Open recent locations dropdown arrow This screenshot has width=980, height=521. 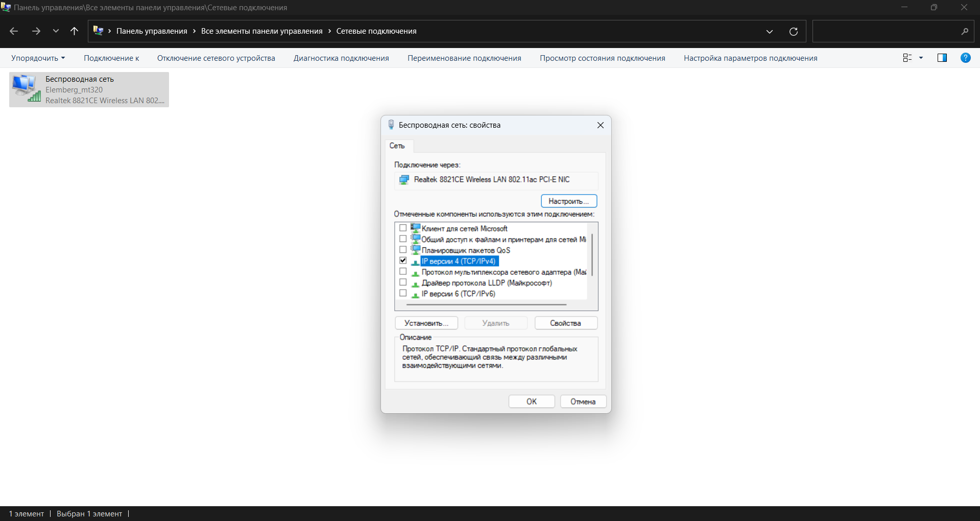point(56,31)
